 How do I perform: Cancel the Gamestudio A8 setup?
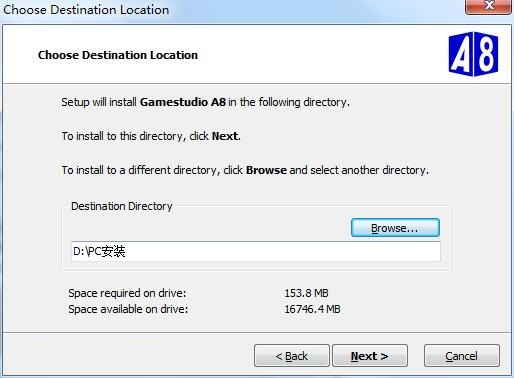point(462,356)
